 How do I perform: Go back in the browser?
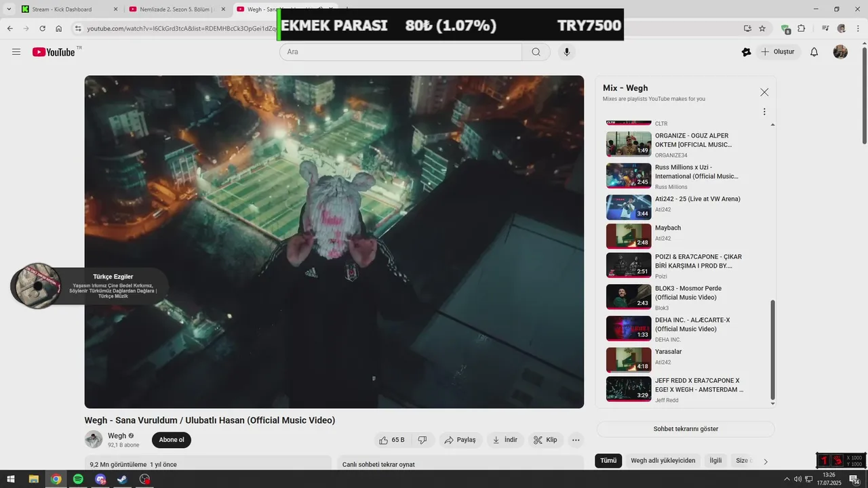10,28
